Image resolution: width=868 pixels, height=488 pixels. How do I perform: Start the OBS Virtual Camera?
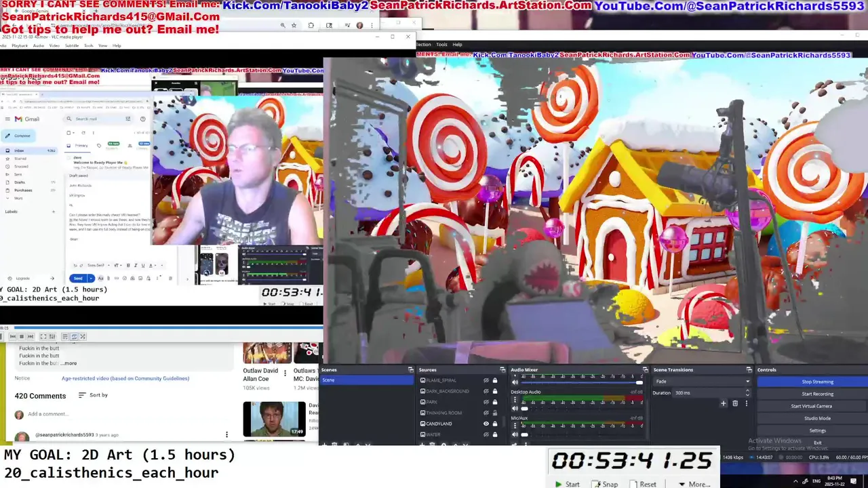811,406
